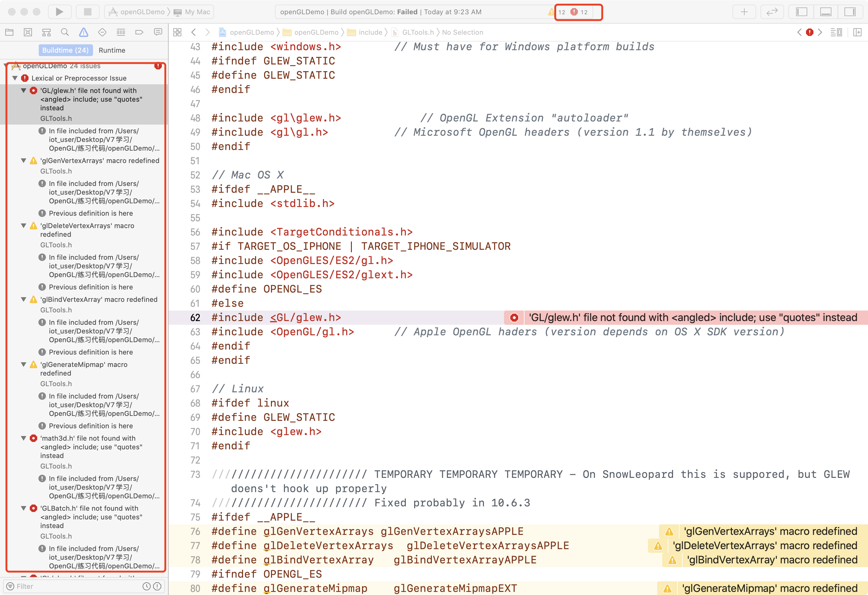Click the code review arrows button
Image resolution: width=868 pixels, height=595 pixels.
click(772, 11)
